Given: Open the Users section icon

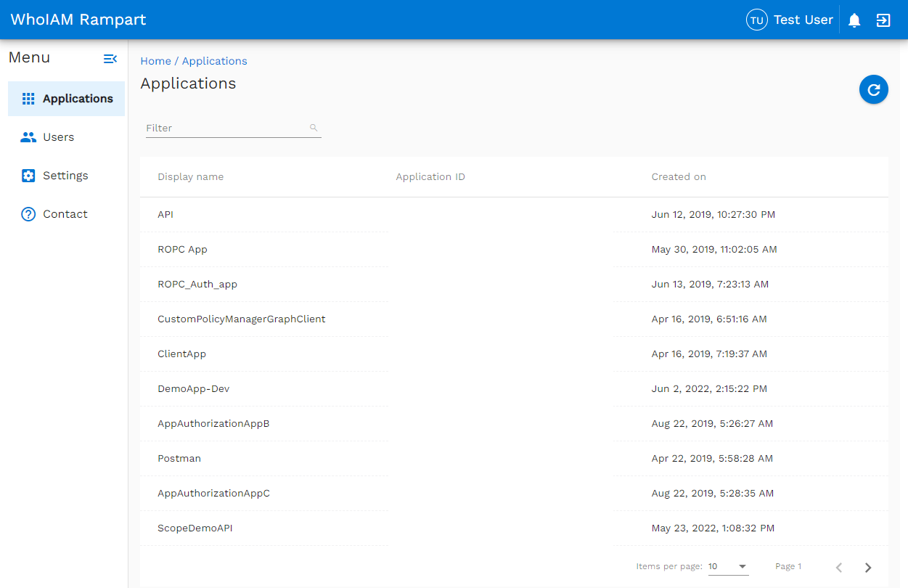Looking at the screenshot, I should click(x=27, y=136).
